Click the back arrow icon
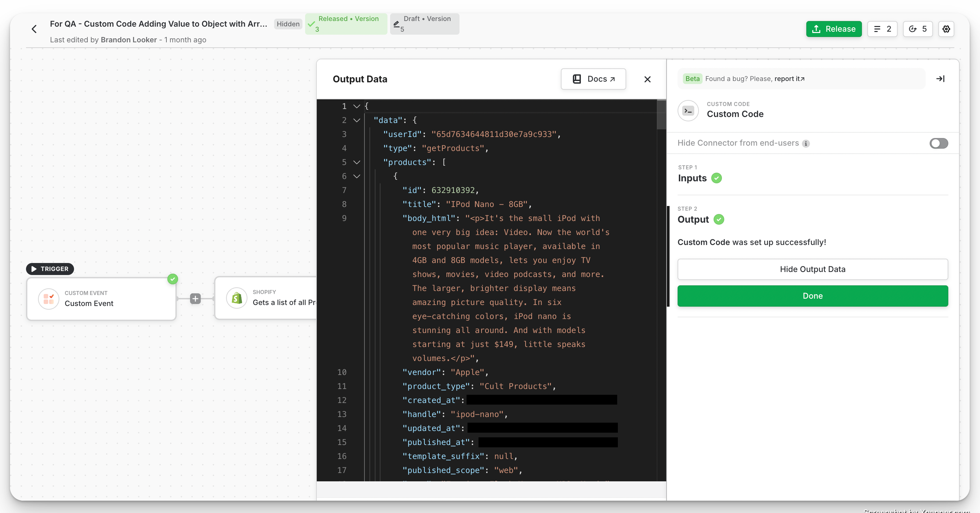Image resolution: width=980 pixels, height=513 pixels. (34, 29)
